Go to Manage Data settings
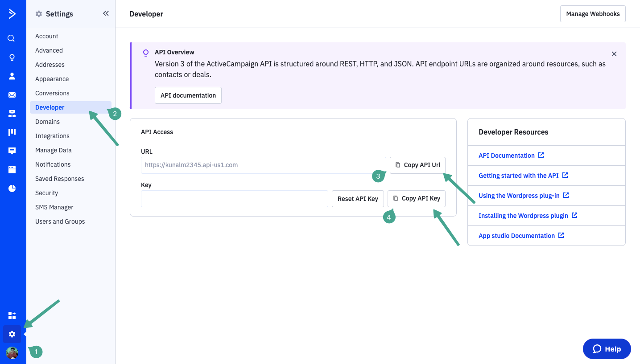This screenshot has height=364, width=640. tap(54, 150)
